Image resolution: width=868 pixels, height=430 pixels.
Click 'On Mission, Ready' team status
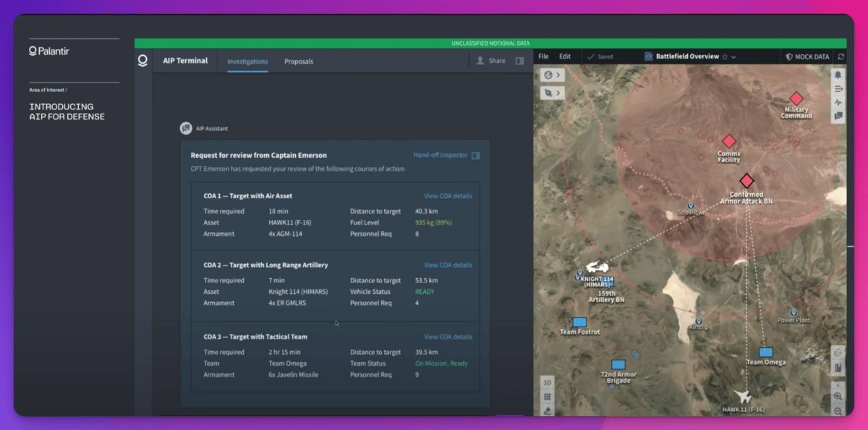pyautogui.click(x=441, y=363)
